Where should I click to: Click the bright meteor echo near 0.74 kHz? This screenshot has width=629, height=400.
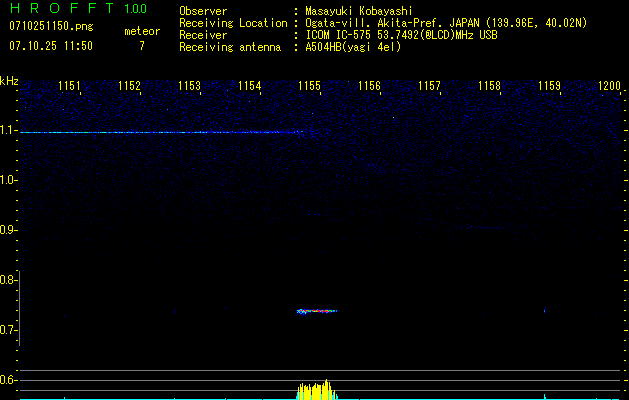pos(317,311)
